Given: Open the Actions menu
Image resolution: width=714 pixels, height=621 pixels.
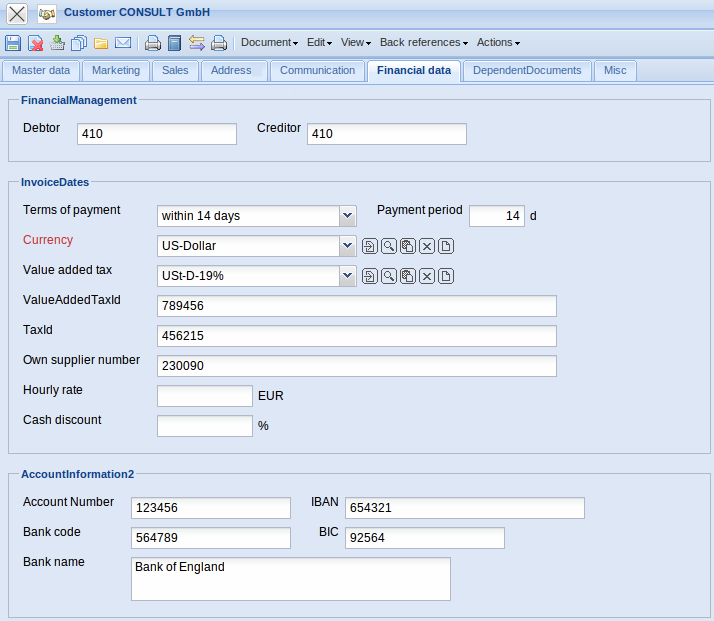Looking at the screenshot, I should pos(498,43).
